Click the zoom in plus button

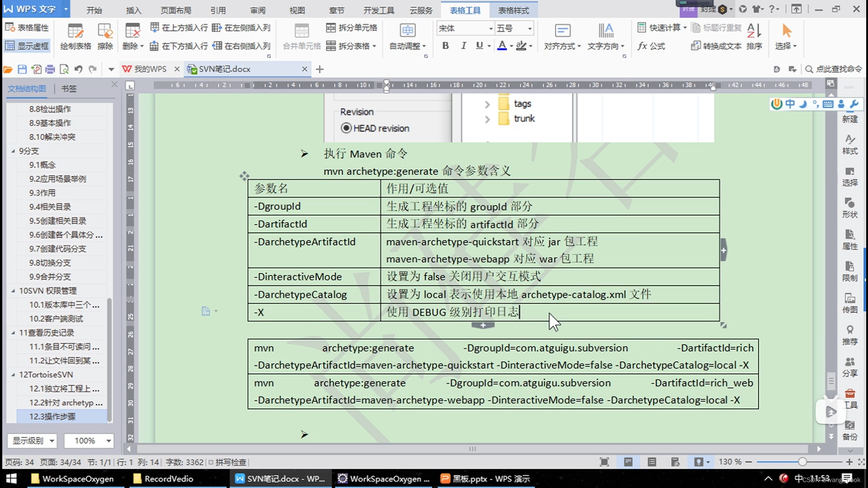(x=849, y=462)
